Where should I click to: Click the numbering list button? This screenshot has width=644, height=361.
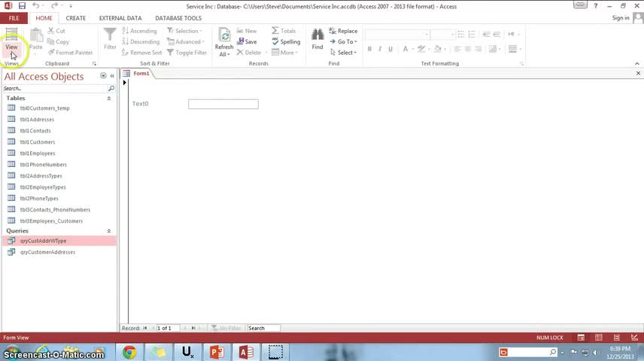[472, 35]
